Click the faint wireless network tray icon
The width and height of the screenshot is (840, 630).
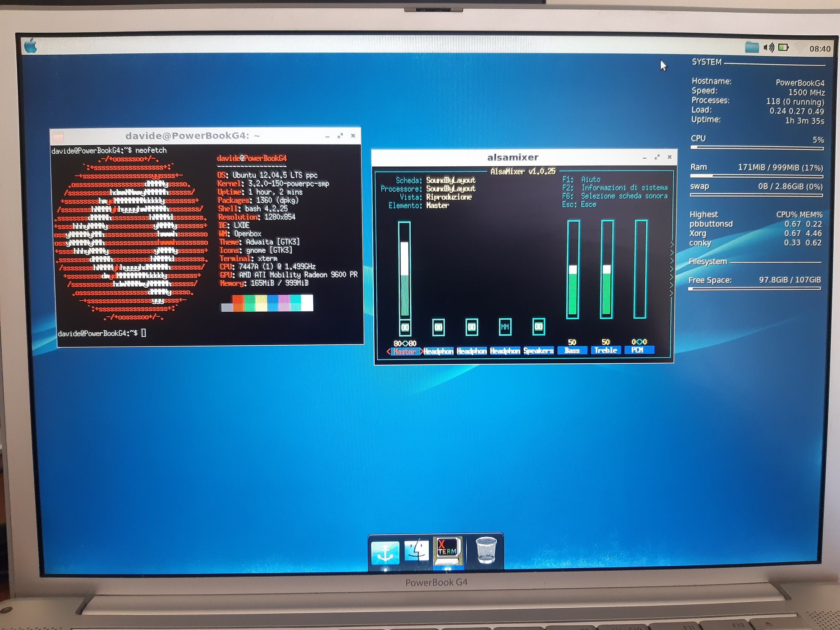click(800, 48)
